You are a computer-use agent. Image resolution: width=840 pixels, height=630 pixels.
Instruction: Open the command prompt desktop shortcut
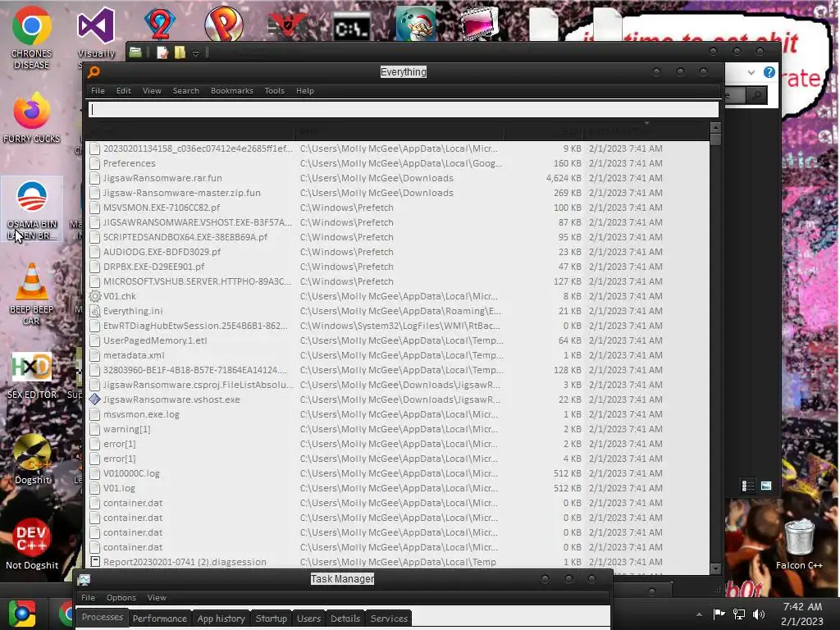tap(351, 27)
